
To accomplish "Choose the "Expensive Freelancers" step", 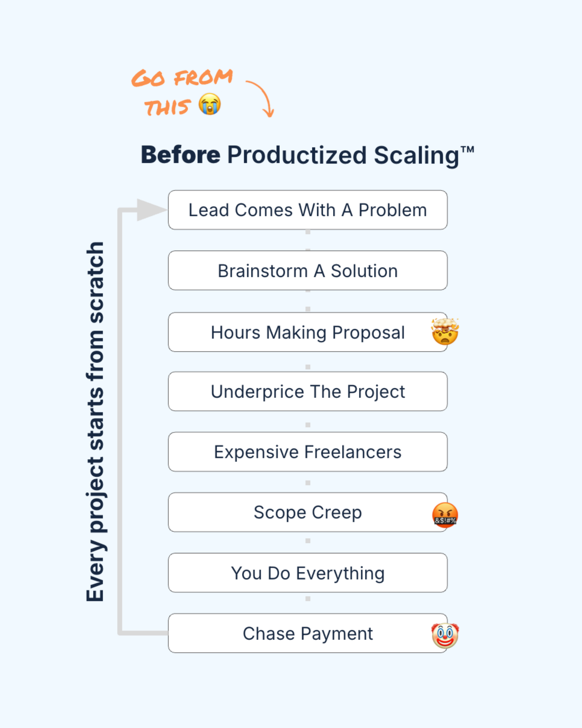I will tap(307, 452).
